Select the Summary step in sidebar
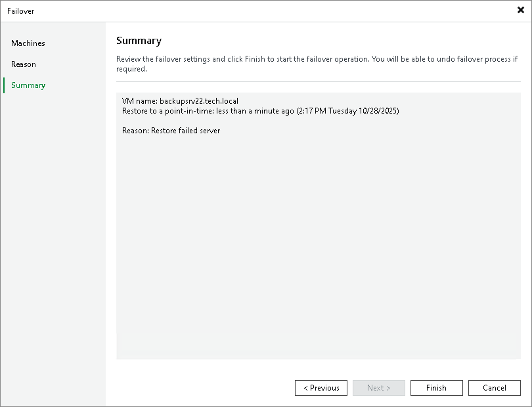532x407 pixels. point(28,85)
